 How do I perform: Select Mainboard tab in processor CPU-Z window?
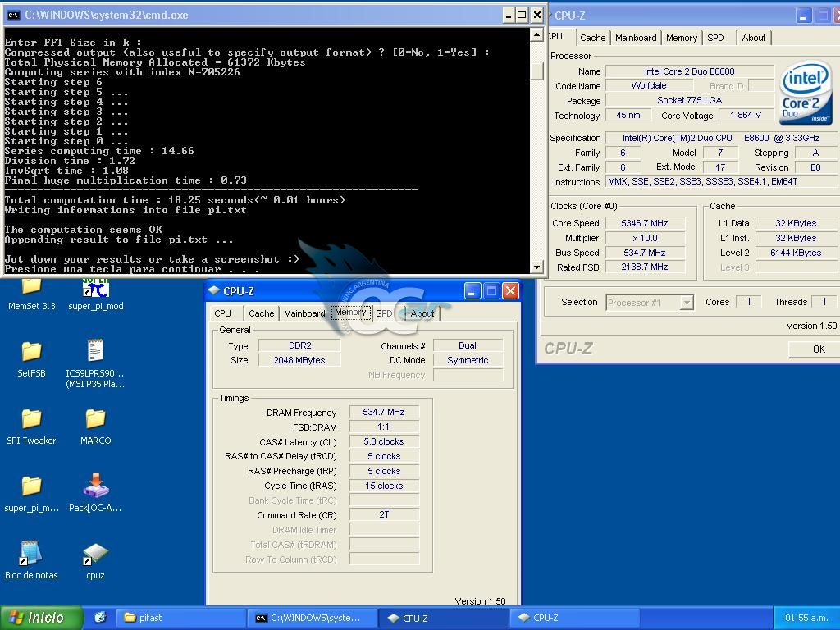pos(636,38)
